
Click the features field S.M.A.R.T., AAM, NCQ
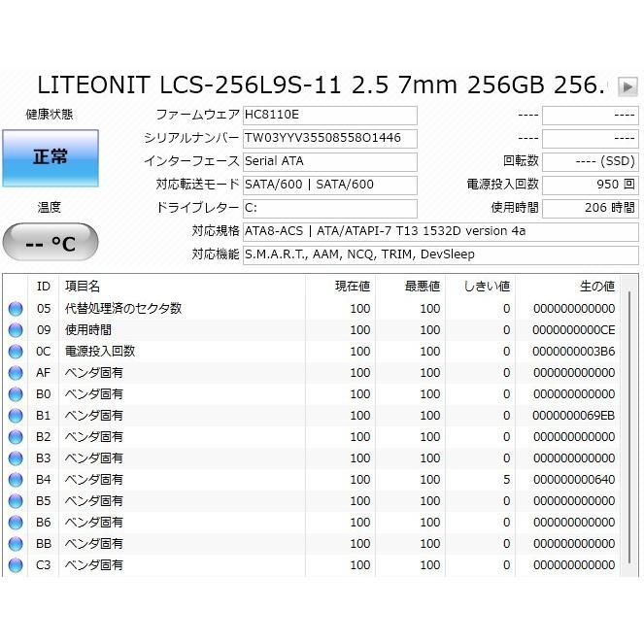click(x=441, y=255)
